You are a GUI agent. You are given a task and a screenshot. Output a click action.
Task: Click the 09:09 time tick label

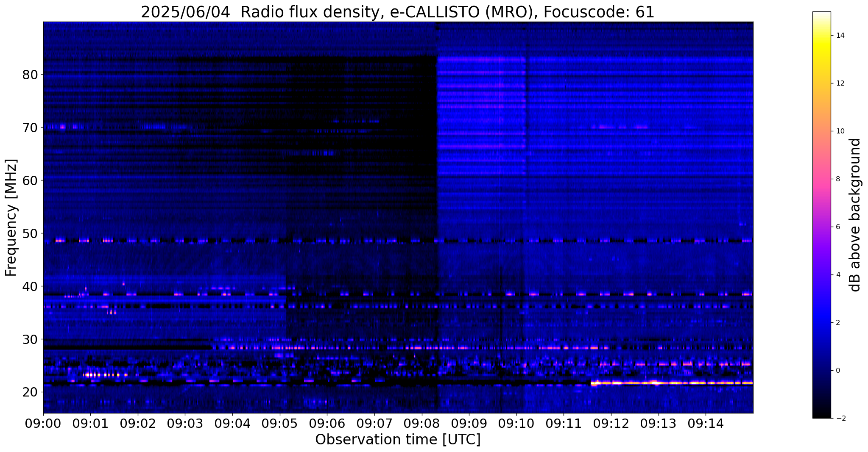[469, 424]
